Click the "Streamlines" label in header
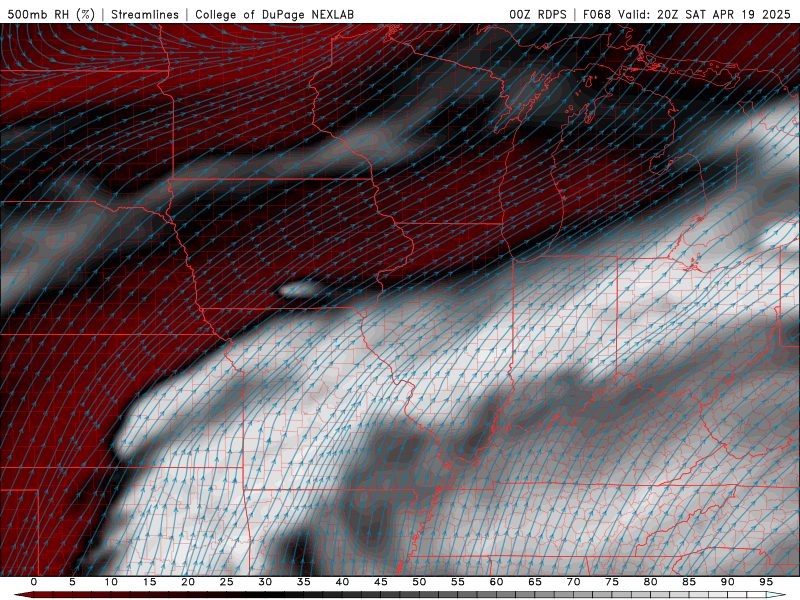Image resolution: width=800 pixels, height=600 pixels. pos(145,14)
